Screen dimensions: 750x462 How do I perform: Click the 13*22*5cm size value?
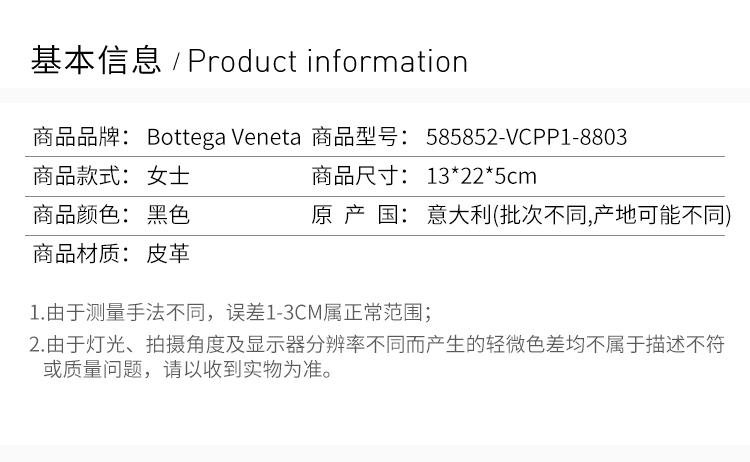coord(482,176)
